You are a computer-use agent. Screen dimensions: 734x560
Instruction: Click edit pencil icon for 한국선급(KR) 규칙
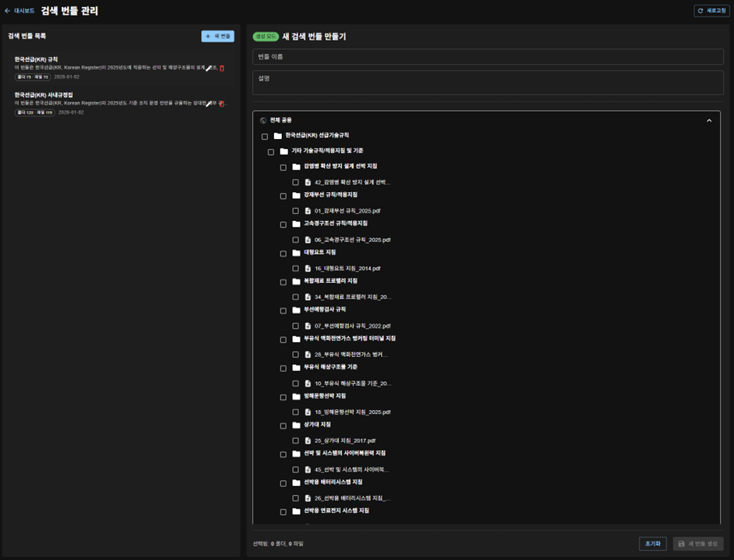pos(209,68)
